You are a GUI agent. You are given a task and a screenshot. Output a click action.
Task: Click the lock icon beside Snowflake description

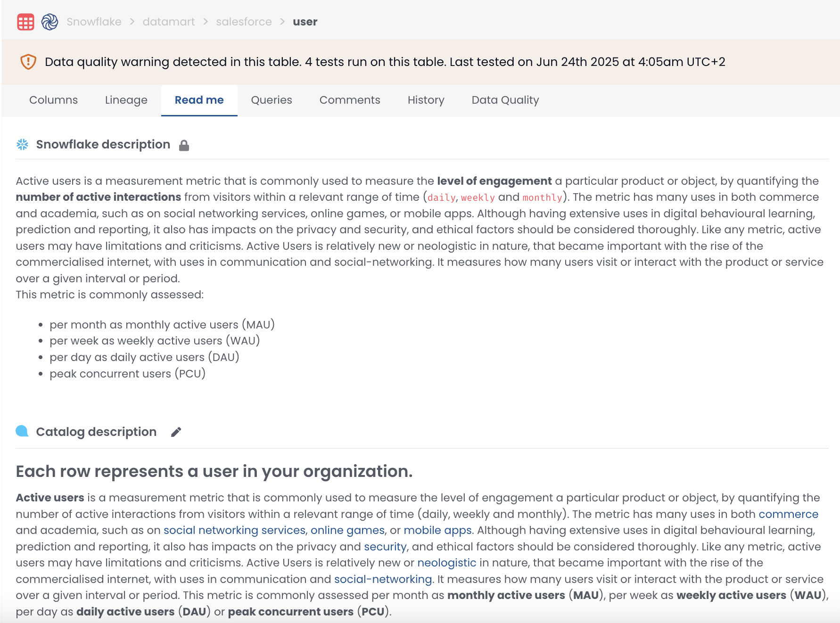coord(184,146)
